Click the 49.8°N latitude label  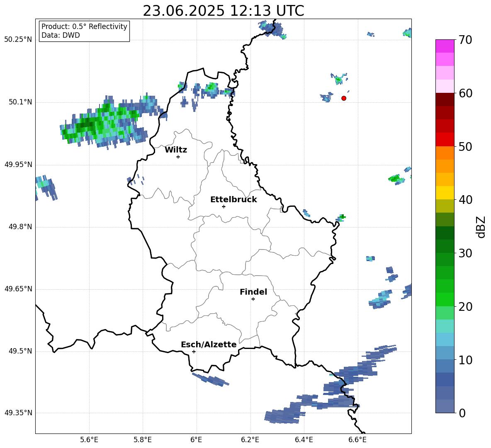(20, 227)
